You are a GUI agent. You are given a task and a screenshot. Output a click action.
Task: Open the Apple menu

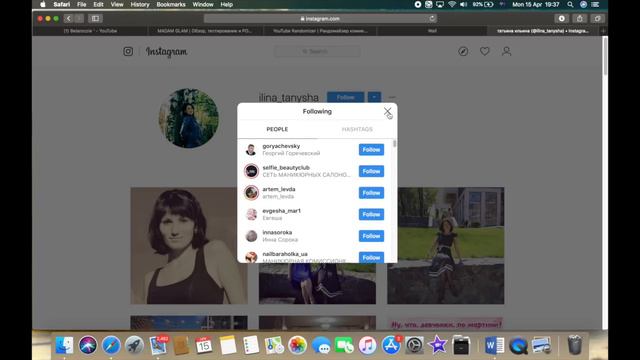(43, 4)
